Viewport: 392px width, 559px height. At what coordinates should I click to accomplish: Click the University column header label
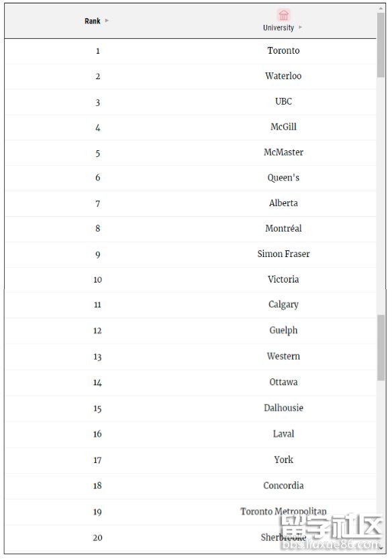pos(279,28)
